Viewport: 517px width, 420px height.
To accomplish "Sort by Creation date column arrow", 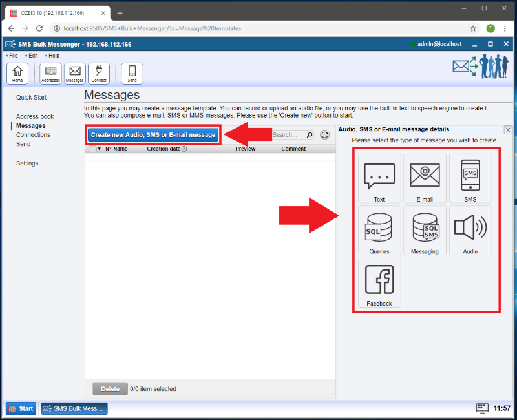I will [185, 149].
